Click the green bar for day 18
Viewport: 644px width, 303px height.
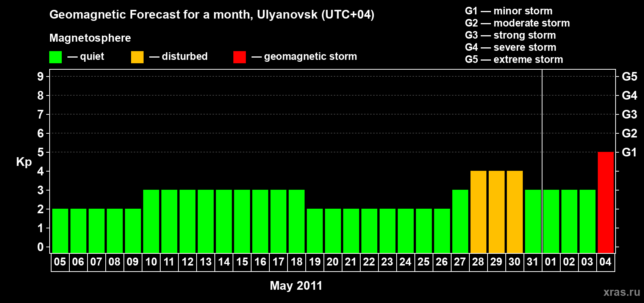click(296, 221)
